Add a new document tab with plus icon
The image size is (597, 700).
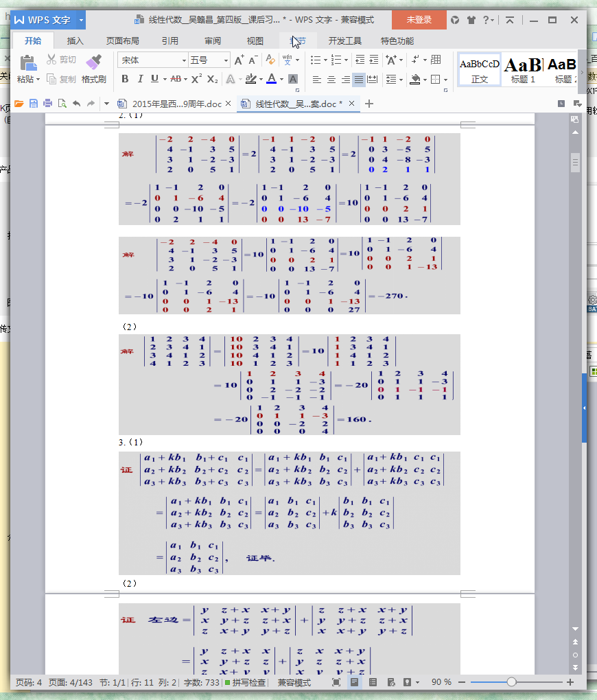(368, 104)
